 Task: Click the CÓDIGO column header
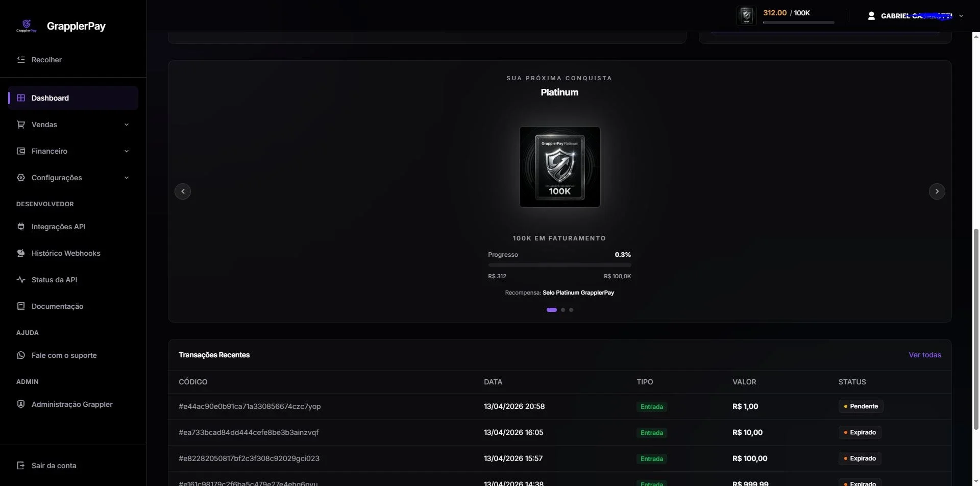click(x=193, y=382)
